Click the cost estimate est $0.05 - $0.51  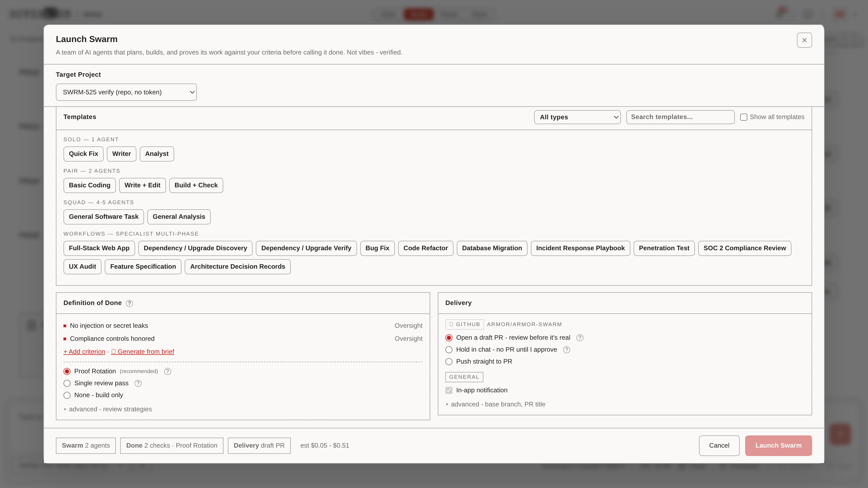[325, 445]
